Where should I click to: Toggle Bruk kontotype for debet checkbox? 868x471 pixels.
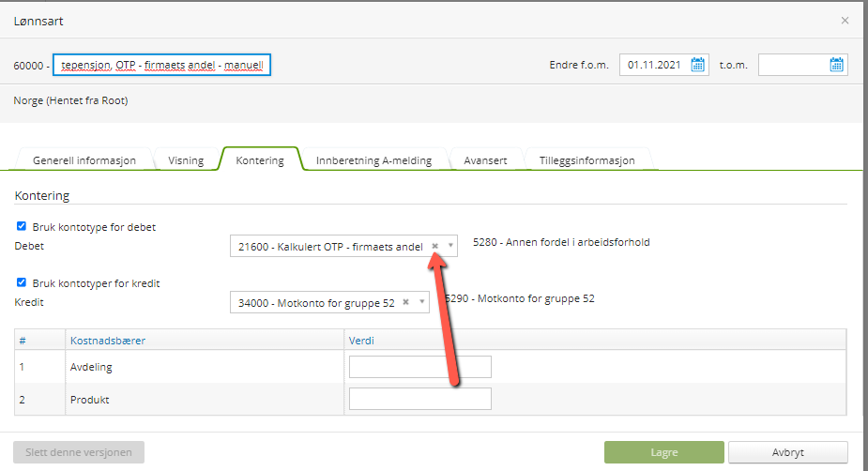coord(22,226)
